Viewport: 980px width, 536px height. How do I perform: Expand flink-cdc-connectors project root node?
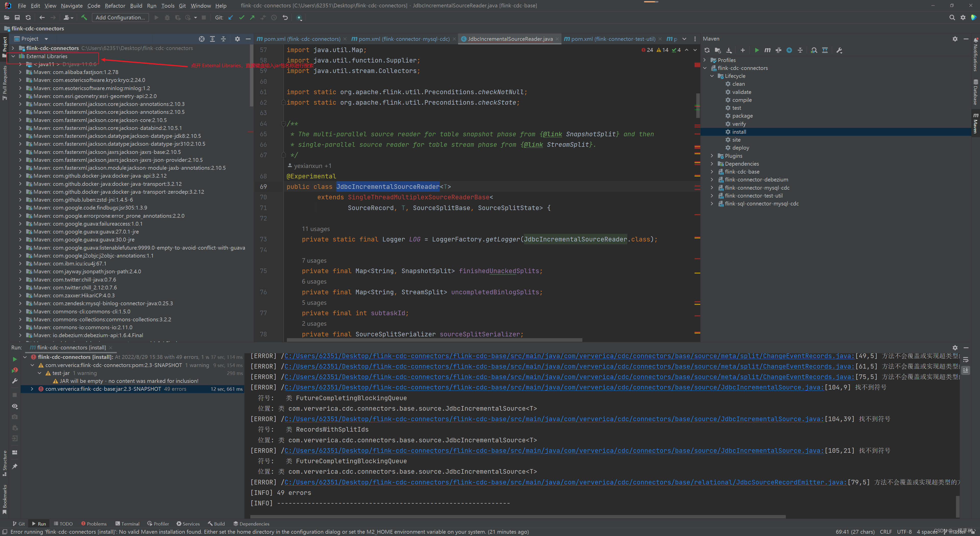pos(13,48)
